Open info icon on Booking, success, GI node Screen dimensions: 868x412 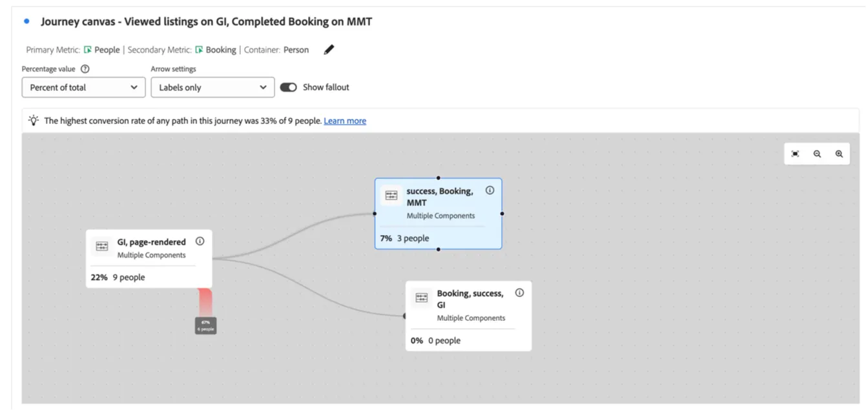[x=519, y=293]
